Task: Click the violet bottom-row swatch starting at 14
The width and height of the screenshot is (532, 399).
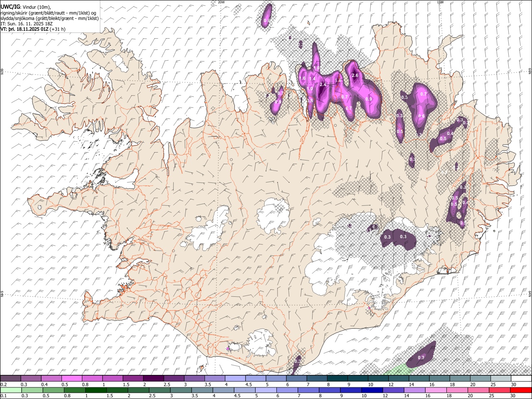Action: (x=414, y=390)
